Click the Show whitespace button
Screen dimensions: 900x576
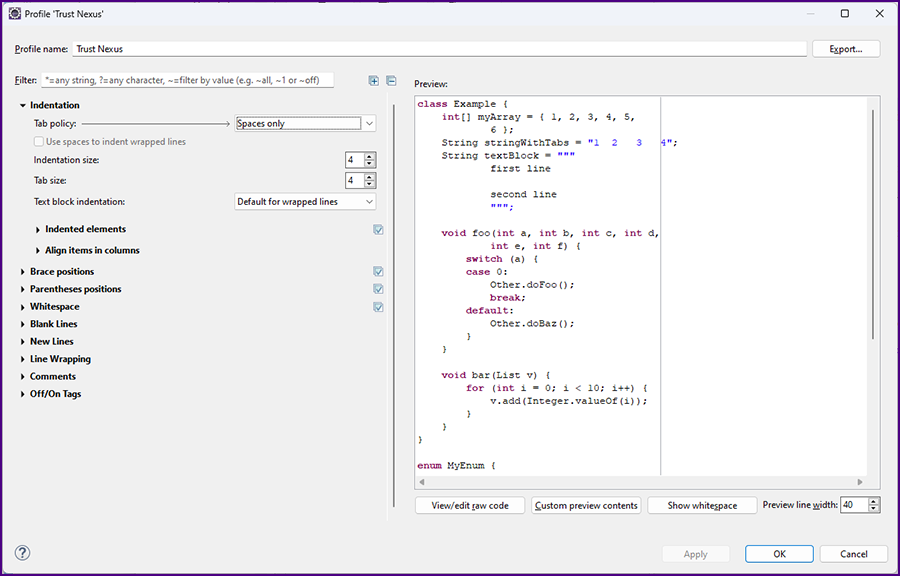coord(702,506)
